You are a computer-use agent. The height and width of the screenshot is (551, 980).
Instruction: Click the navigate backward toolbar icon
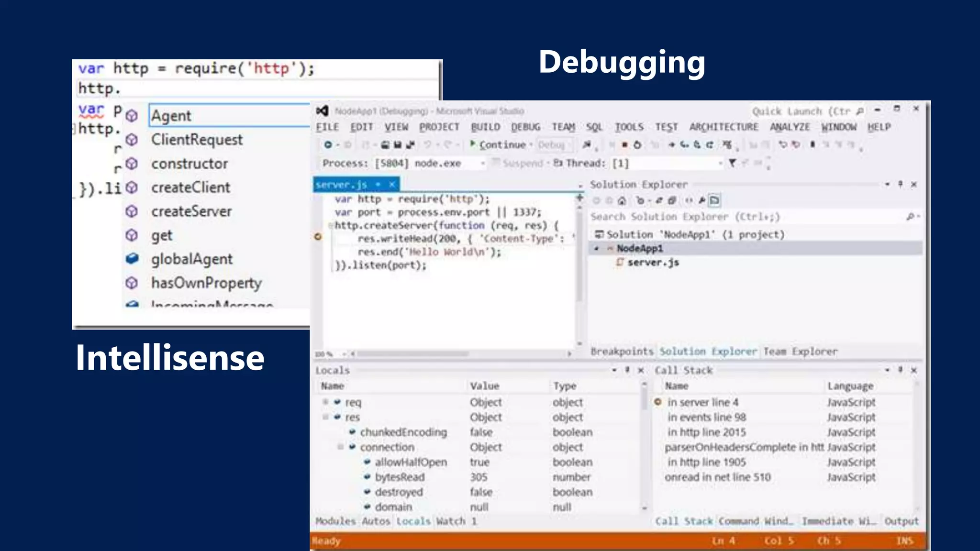coord(328,144)
